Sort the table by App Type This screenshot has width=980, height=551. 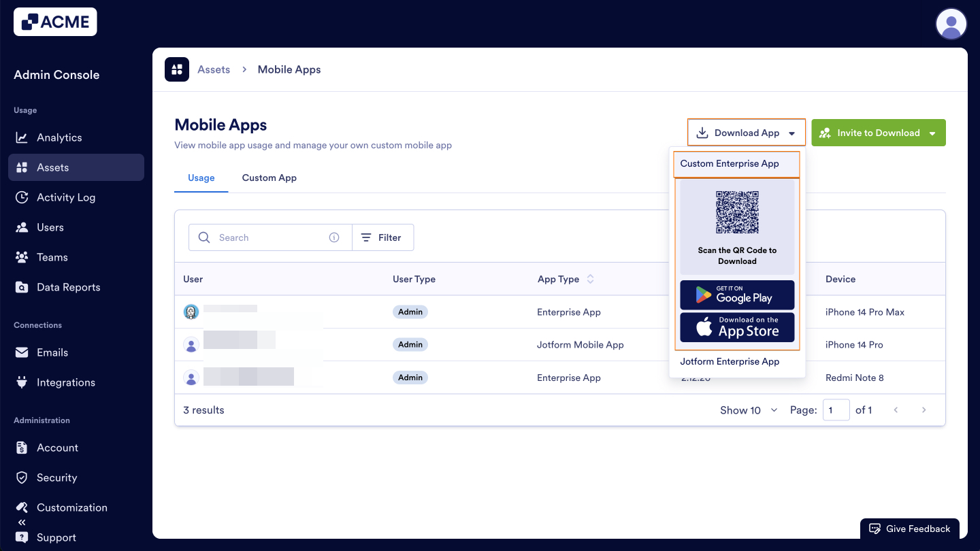(x=589, y=279)
